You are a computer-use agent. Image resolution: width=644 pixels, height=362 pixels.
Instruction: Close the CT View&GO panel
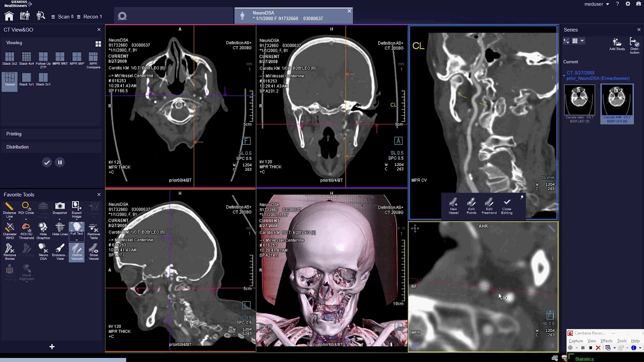[x=99, y=30]
